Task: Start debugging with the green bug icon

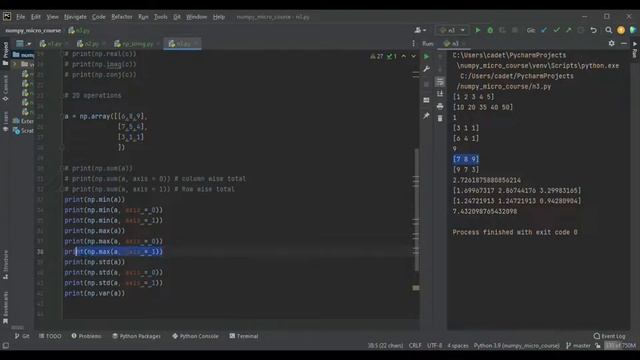Action: click(490, 30)
